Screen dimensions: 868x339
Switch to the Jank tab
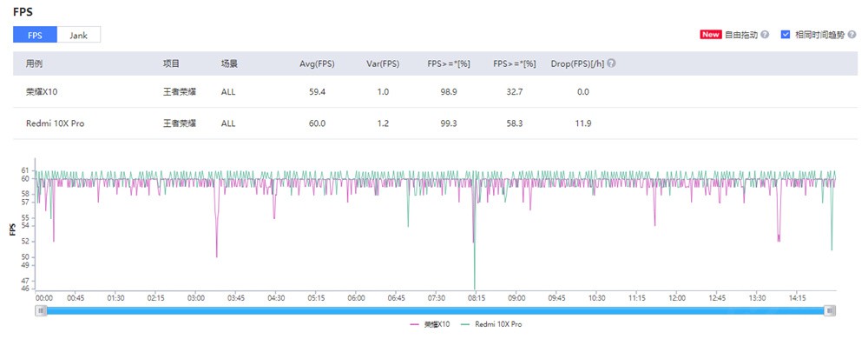[x=79, y=35]
